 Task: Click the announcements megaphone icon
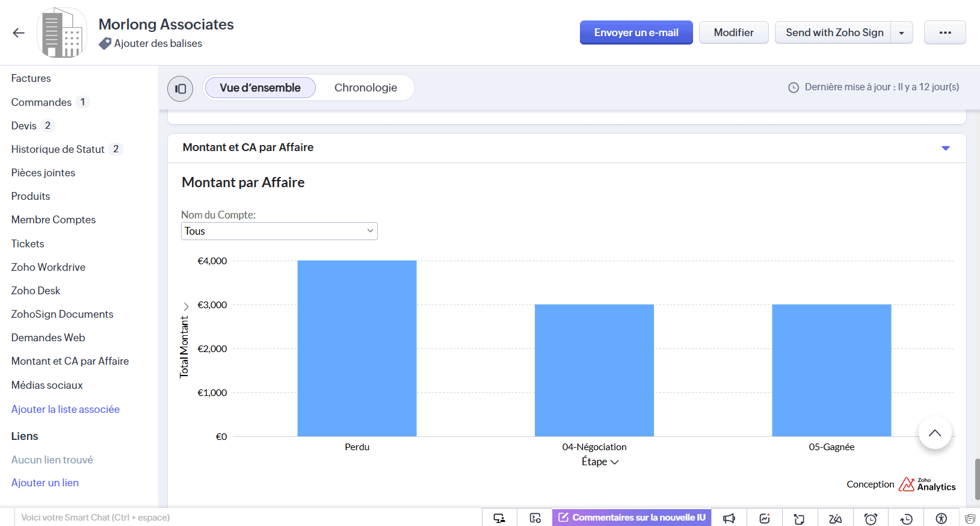pyautogui.click(x=729, y=518)
